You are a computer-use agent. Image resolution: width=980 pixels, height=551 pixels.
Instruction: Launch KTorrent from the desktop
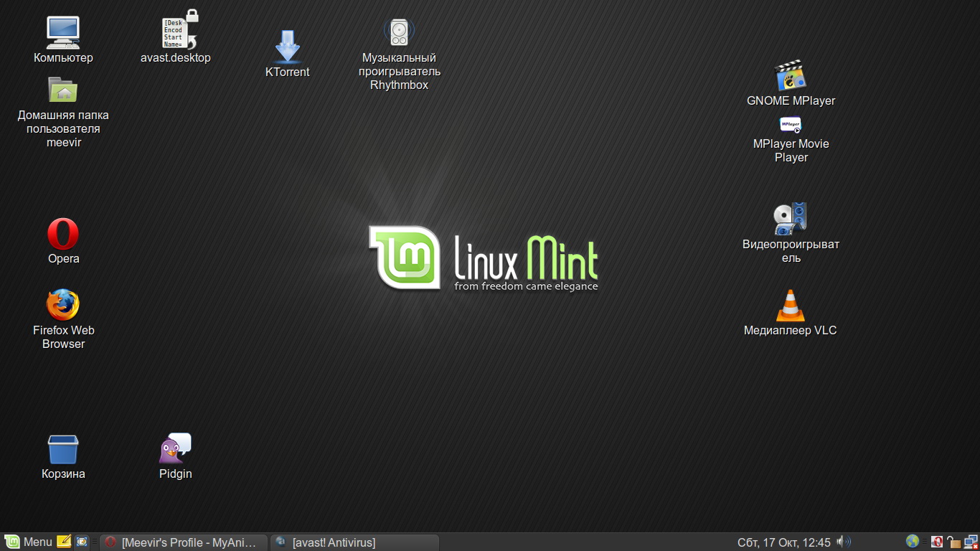point(287,47)
